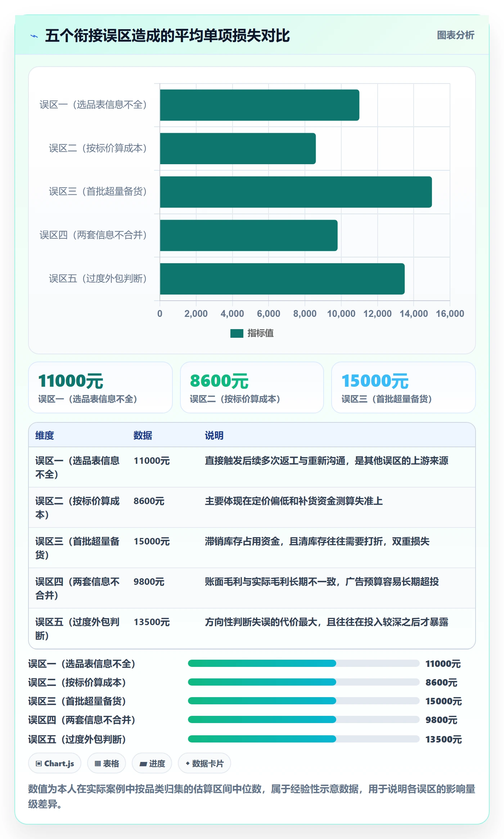Click table cell 11000元

(x=152, y=461)
